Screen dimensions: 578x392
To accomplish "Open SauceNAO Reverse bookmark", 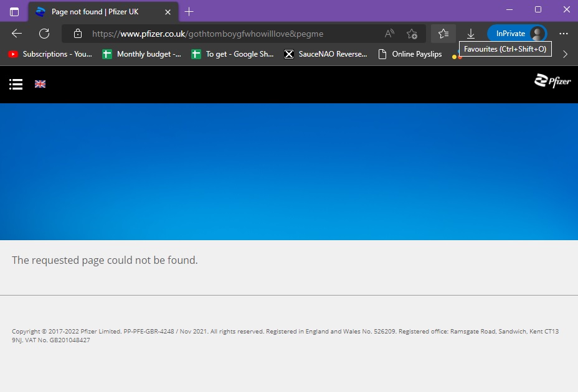I will 326,54.
